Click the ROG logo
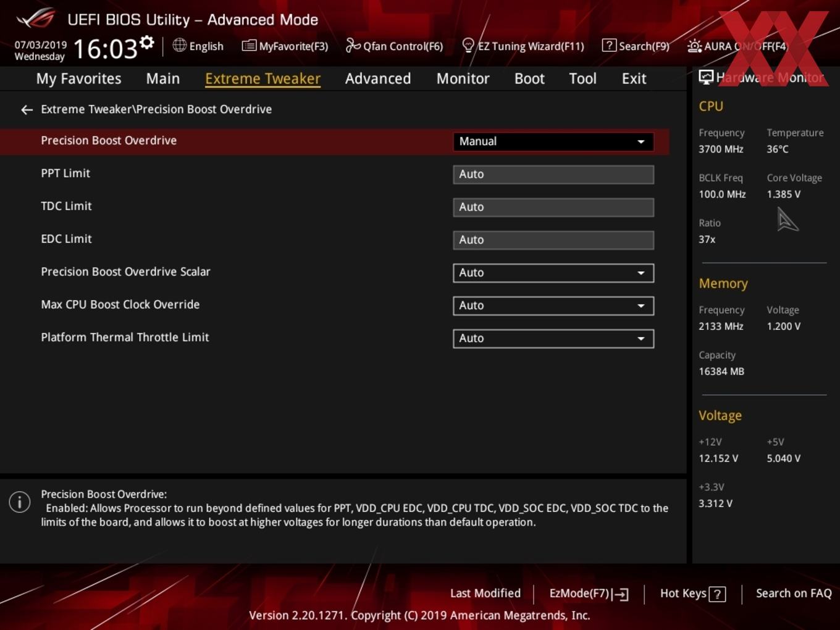Image resolution: width=840 pixels, height=630 pixels. 36,19
